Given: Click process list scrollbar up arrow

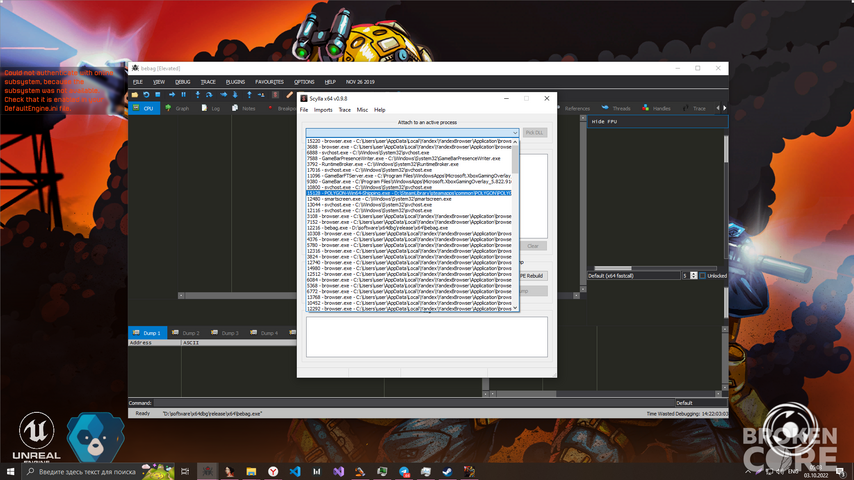Looking at the screenshot, I should (x=515, y=142).
